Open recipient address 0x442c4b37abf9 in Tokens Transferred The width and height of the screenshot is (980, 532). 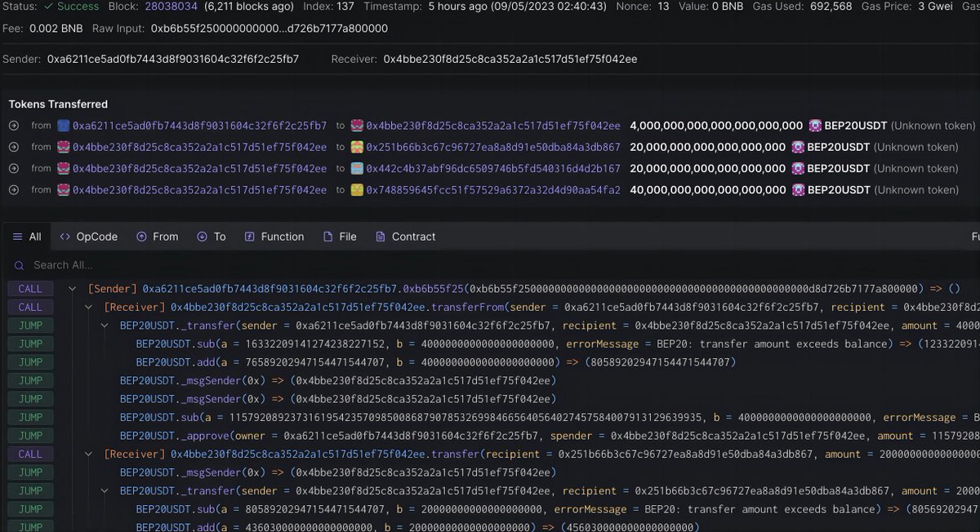pos(493,168)
